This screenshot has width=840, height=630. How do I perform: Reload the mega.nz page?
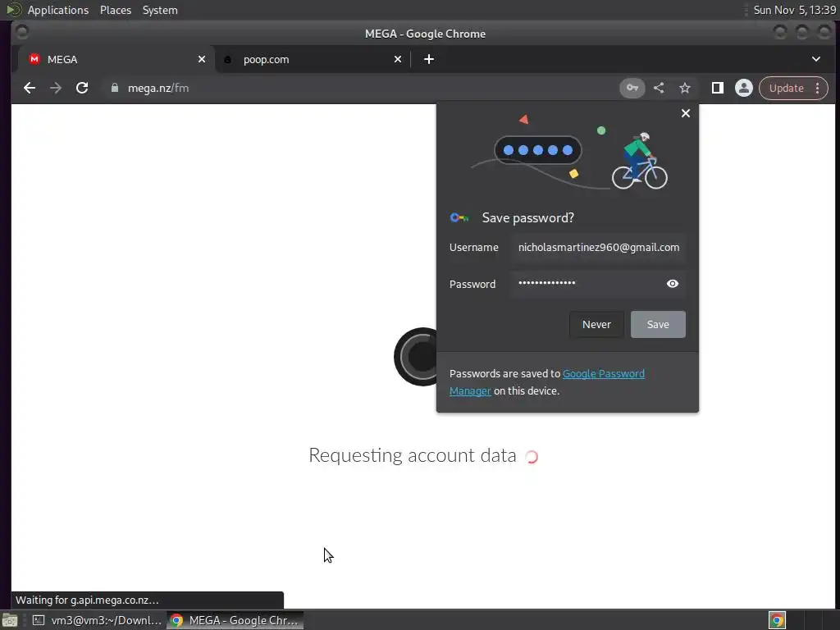pyautogui.click(x=82, y=88)
